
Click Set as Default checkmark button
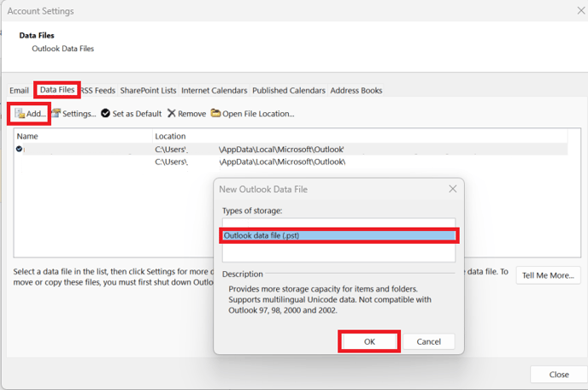[132, 114]
